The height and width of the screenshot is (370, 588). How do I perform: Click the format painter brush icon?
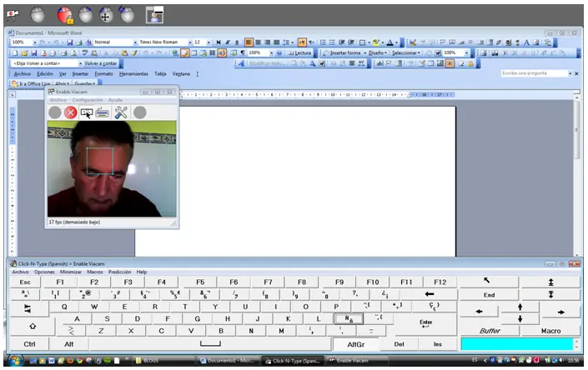[x=134, y=52]
